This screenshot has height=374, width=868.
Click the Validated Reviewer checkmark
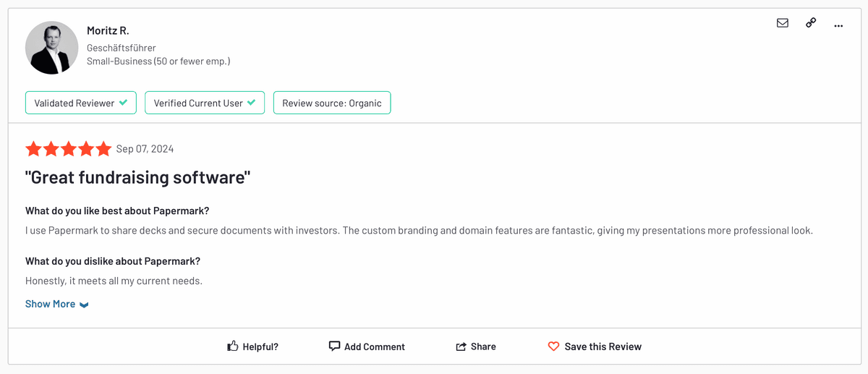click(x=123, y=103)
